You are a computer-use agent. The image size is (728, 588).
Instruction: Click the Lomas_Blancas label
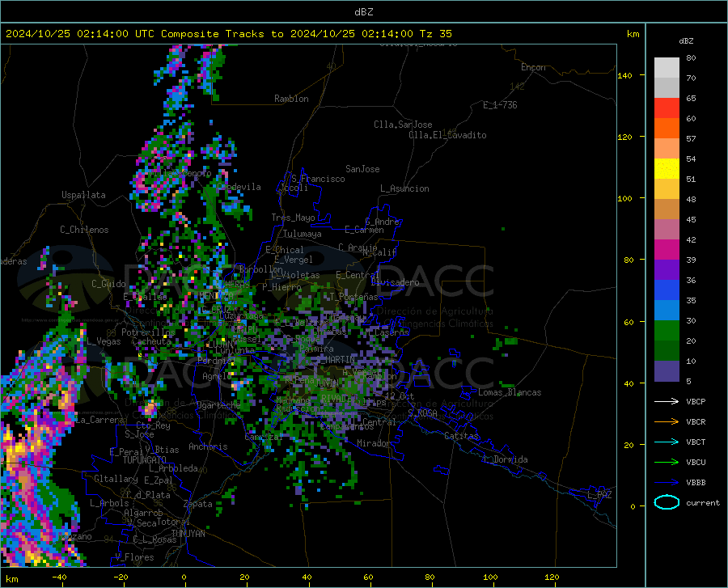click(510, 392)
